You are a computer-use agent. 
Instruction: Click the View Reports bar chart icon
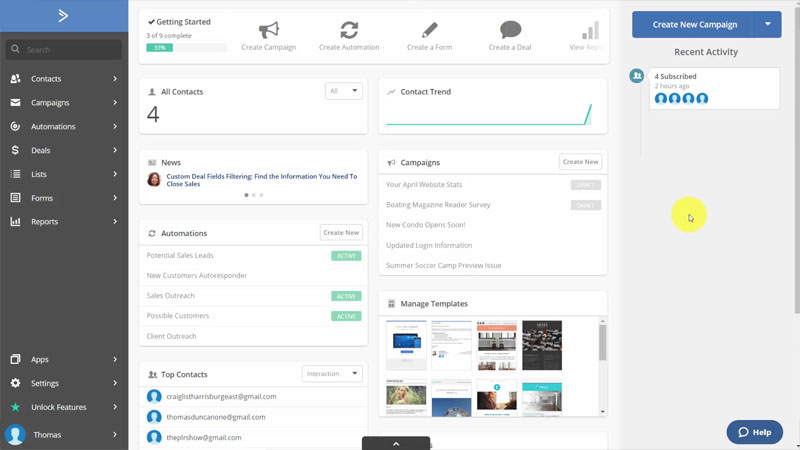pyautogui.click(x=590, y=29)
